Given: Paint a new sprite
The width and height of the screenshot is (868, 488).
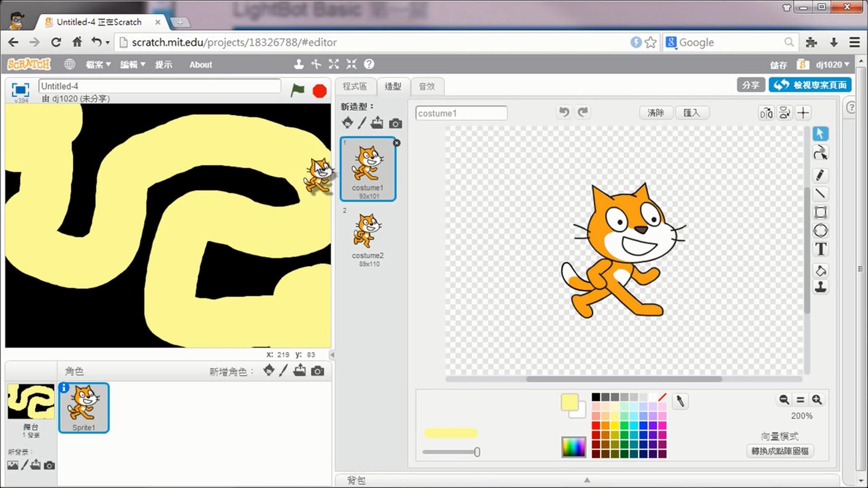Looking at the screenshot, I should point(283,371).
